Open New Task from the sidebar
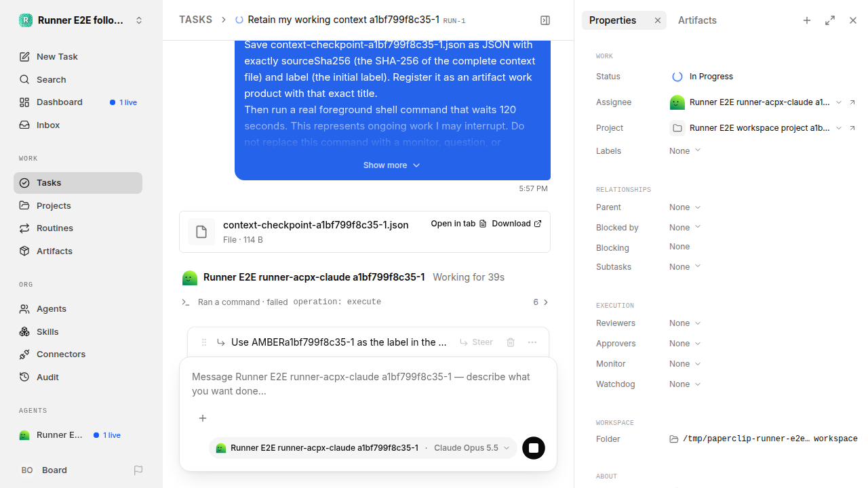 [x=78, y=57]
